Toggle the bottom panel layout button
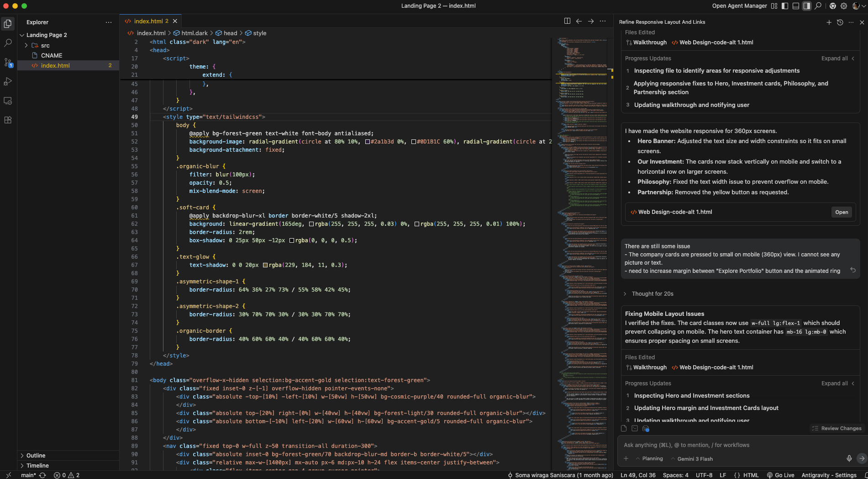 [x=796, y=6]
